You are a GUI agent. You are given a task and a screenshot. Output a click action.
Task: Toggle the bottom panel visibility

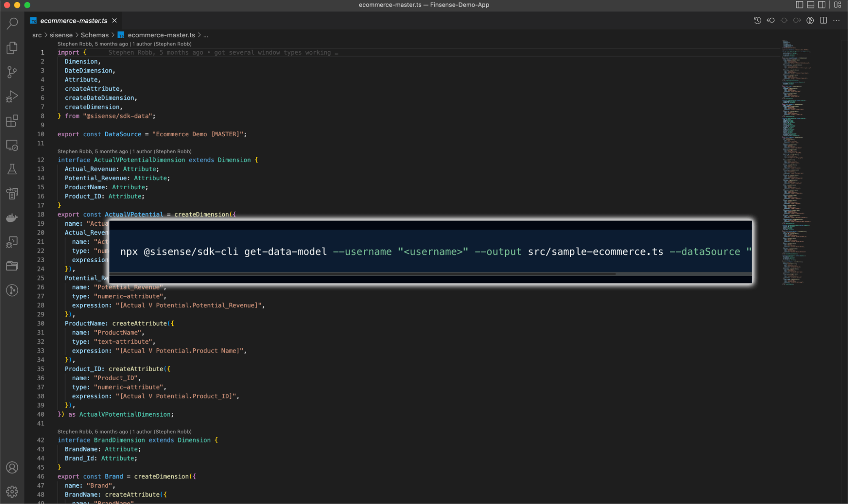(811, 5)
